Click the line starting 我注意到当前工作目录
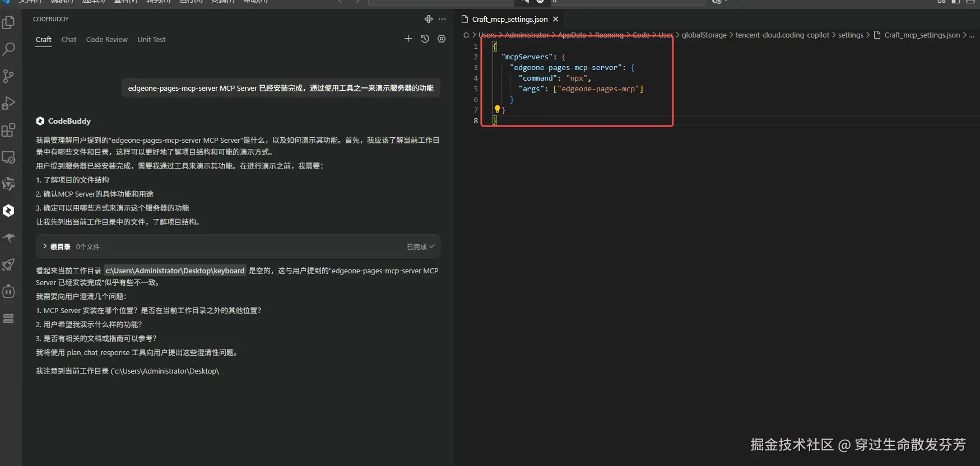The image size is (980, 466). pyautogui.click(x=128, y=371)
